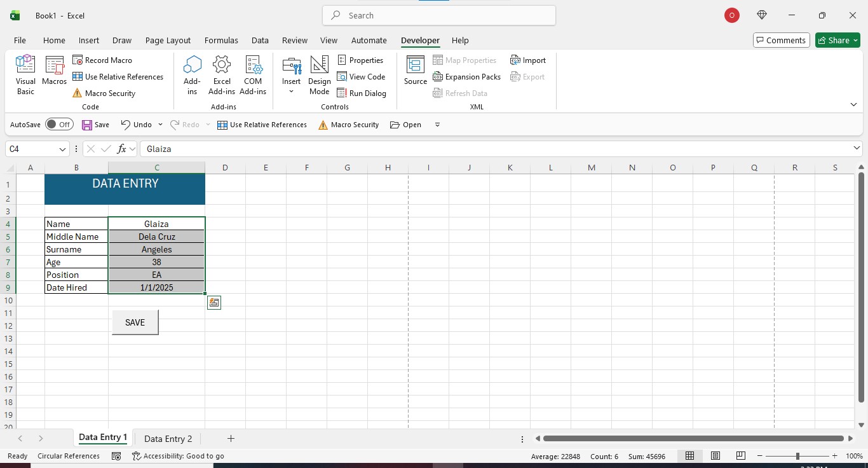
Task: Toggle the AutoSave switch
Action: (59, 125)
